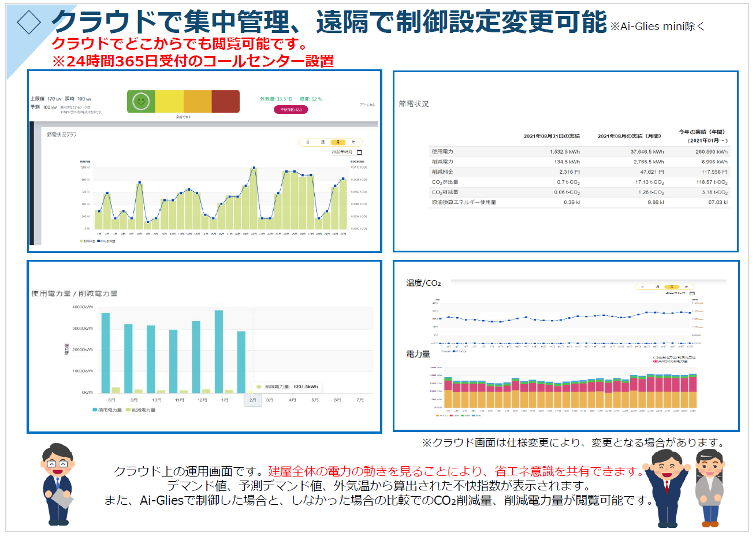Open the date field in 温度/CO₂ panel
The width and height of the screenshot is (756, 536).
[675, 293]
